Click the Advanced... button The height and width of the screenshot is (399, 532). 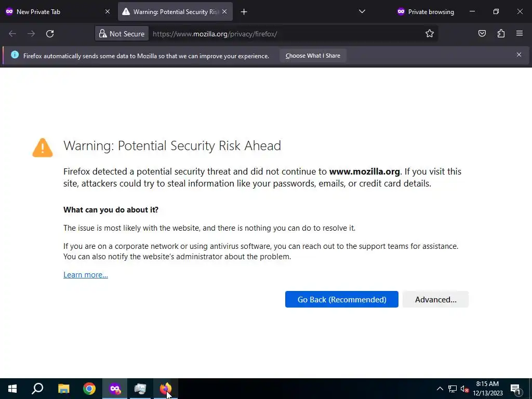pyautogui.click(x=436, y=299)
